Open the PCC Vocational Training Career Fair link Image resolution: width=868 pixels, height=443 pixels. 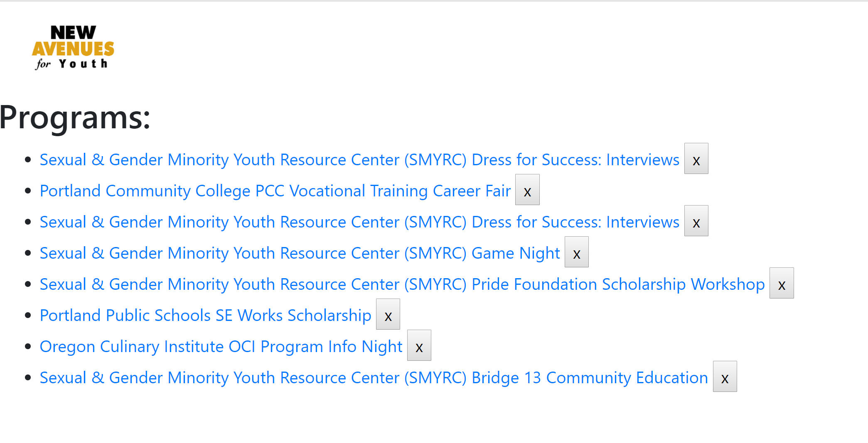275,191
